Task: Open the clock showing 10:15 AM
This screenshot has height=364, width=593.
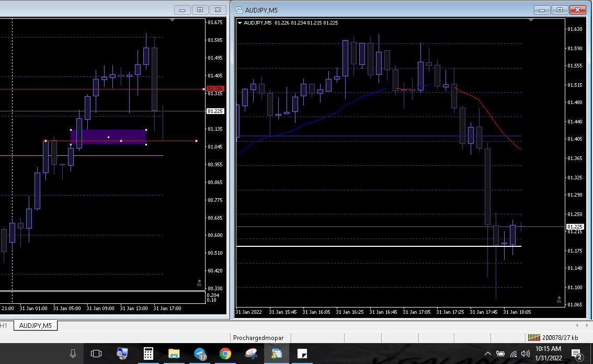Action: pos(549,353)
